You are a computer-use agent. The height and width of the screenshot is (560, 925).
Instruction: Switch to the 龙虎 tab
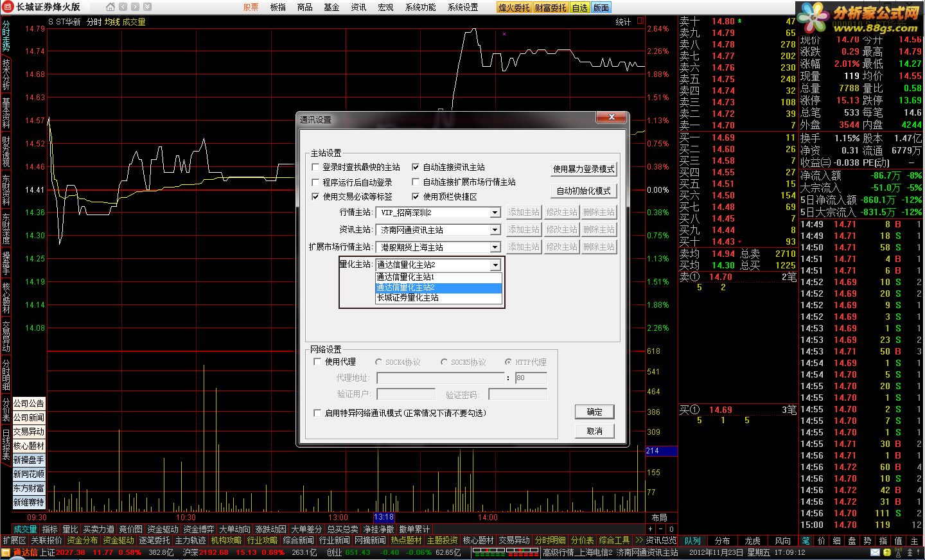753,541
